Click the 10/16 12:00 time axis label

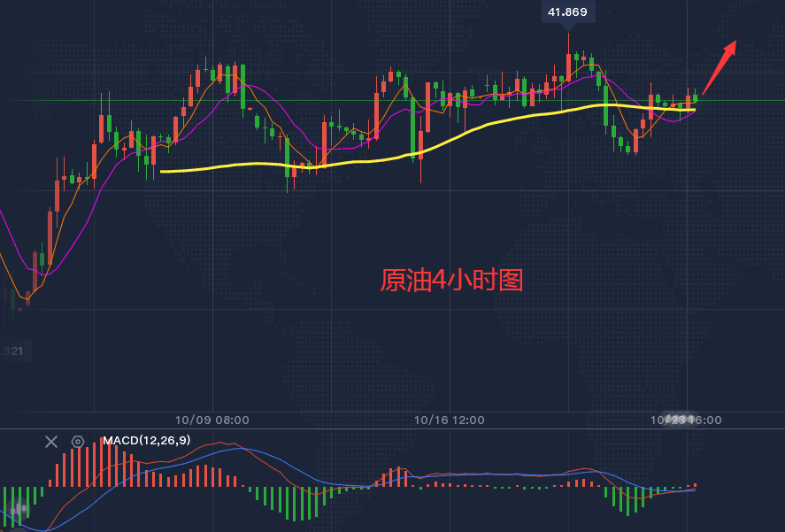pyautogui.click(x=449, y=420)
